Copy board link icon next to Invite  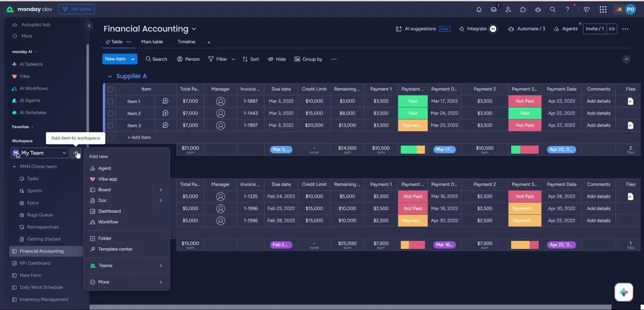612,29
